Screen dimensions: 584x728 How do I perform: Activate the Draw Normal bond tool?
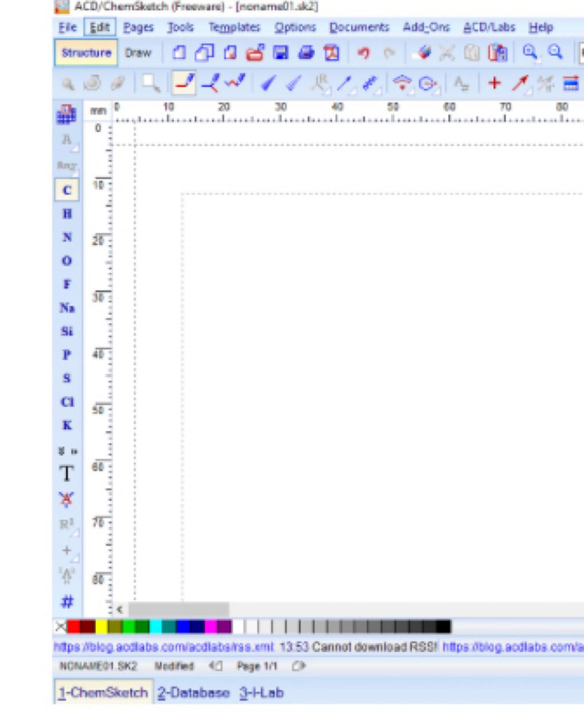(x=184, y=83)
